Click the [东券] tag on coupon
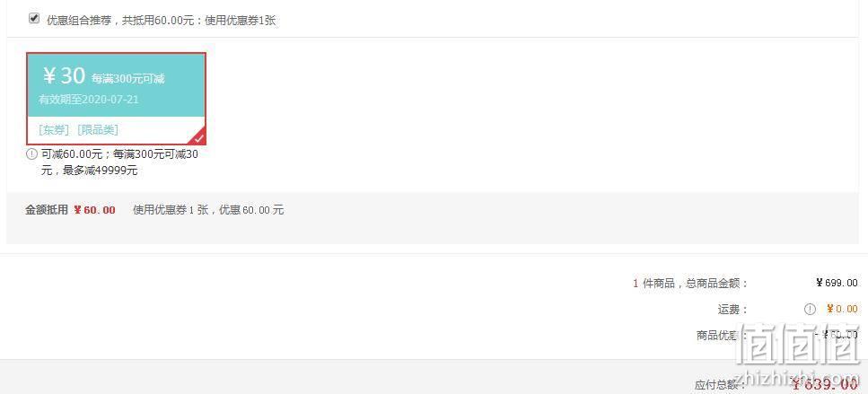 [54, 130]
